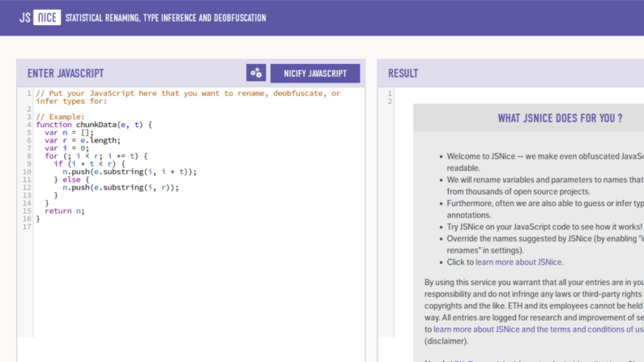Click line number 1 in result gutter

[390, 94]
